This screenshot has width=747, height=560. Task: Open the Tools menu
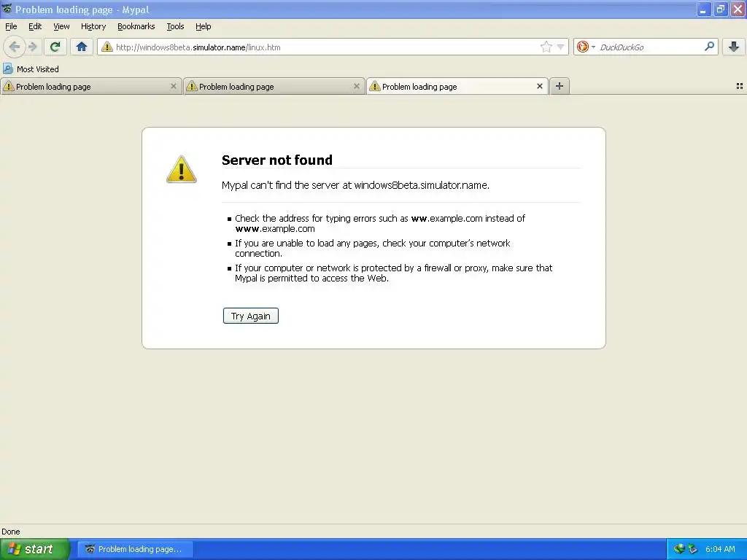coord(175,26)
